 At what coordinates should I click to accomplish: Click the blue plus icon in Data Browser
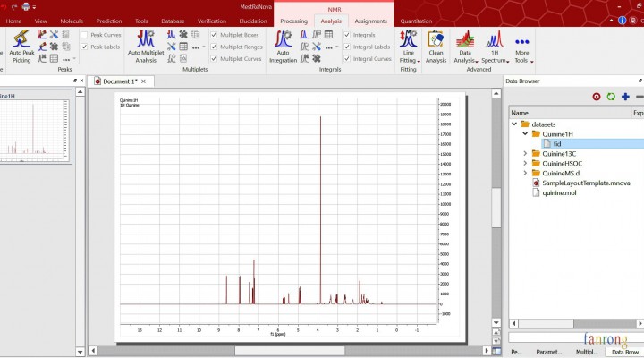pyautogui.click(x=625, y=97)
